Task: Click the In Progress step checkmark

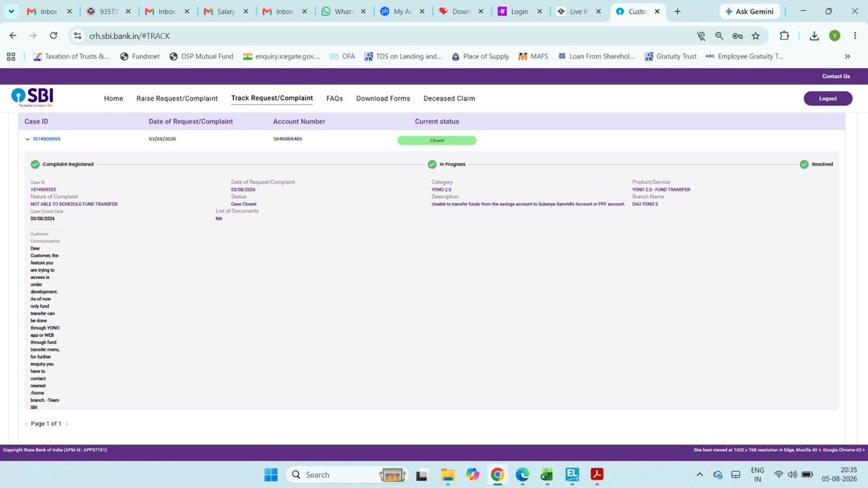Action: click(432, 164)
